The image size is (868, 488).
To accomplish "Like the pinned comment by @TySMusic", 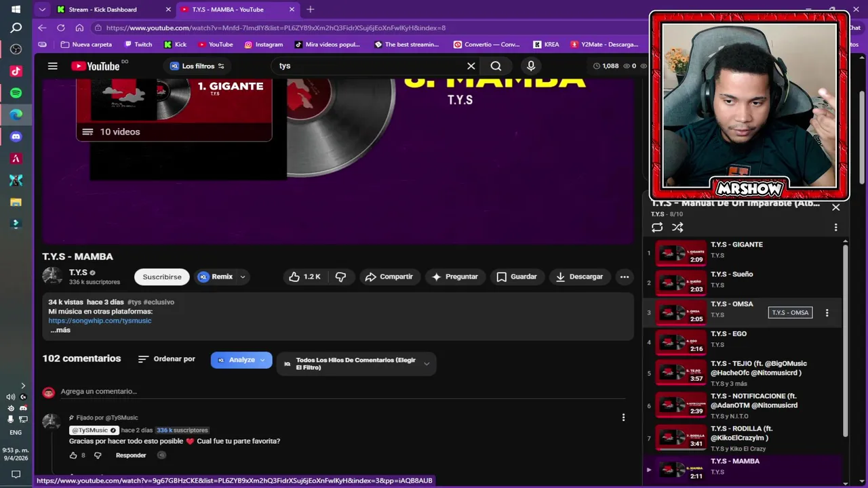I will pyautogui.click(x=73, y=455).
